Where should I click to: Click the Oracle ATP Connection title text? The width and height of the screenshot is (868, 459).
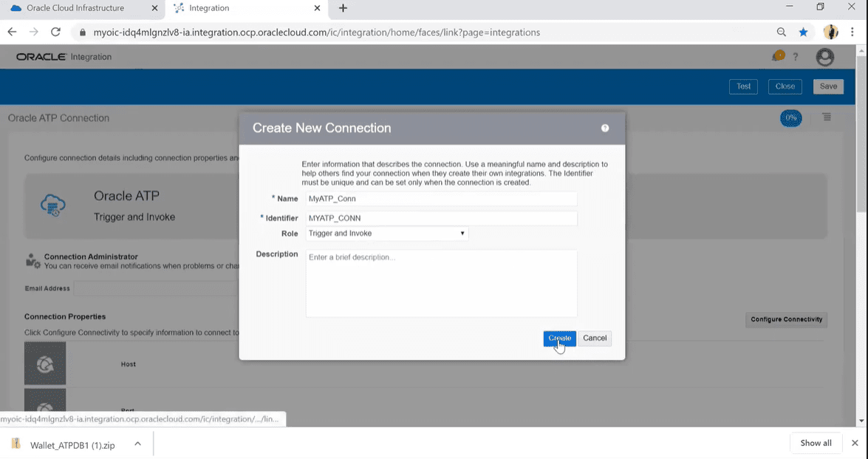point(58,118)
